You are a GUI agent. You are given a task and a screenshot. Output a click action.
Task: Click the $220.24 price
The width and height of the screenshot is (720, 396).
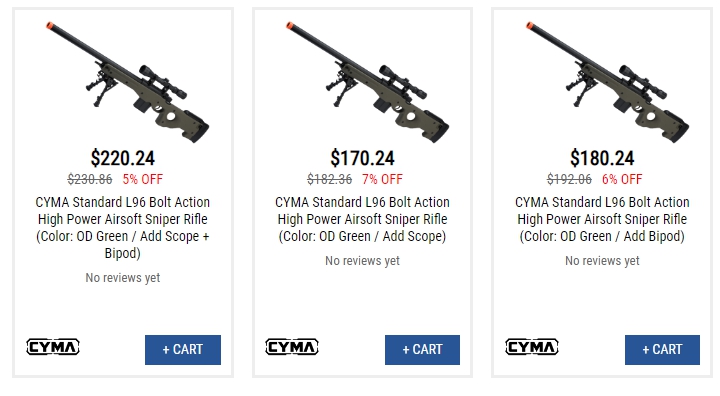(x=123, y=158)
